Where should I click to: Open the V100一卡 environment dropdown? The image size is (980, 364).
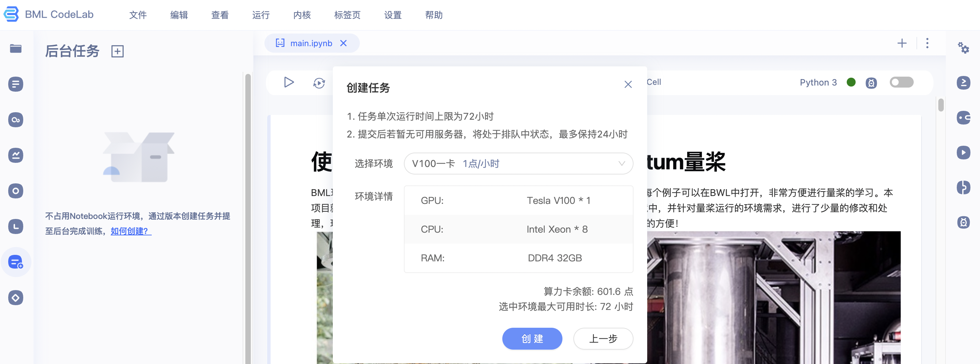point(519,164)
